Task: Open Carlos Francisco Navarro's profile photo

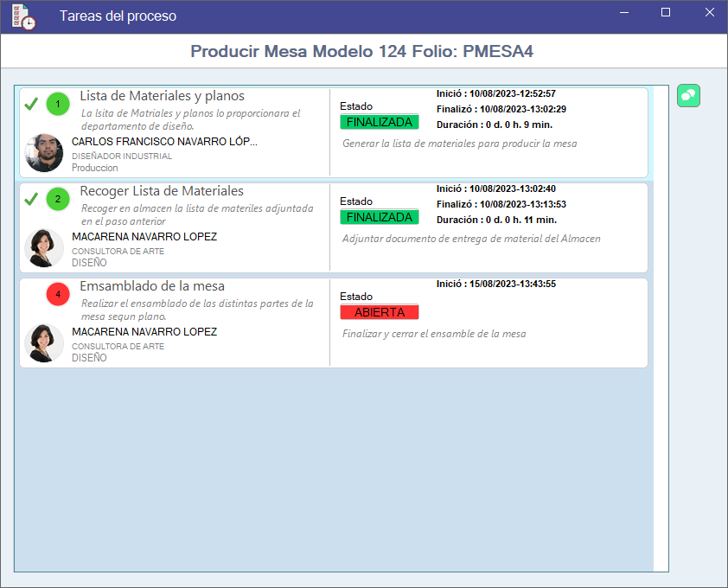Action: tap(43, 153)
